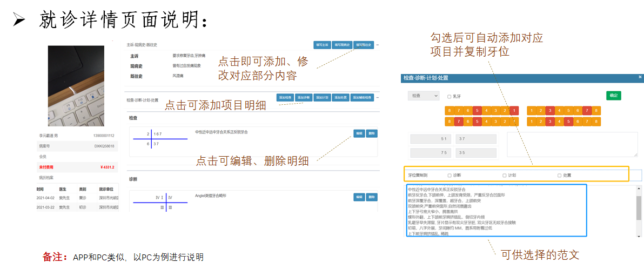This screenshot has height=269, width=644.
Task: Click the 添加诊断 button
Action: click(304, 98)
